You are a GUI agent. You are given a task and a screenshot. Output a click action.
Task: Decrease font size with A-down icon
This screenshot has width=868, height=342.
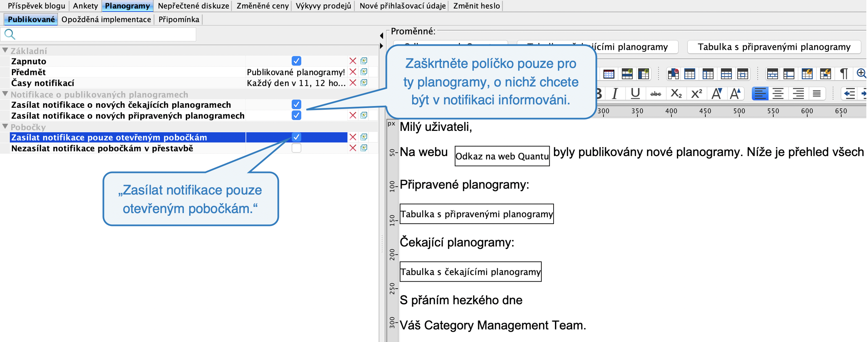(717, 93)
